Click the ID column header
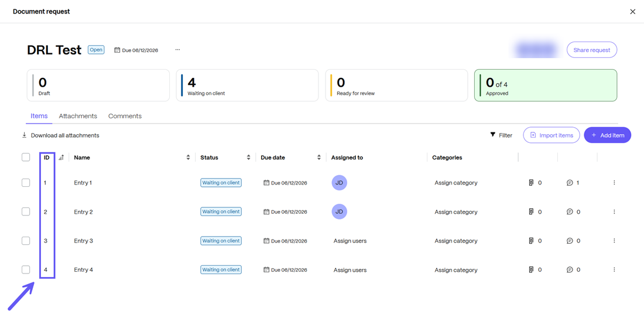The height and width of the screenshot is (318, 644). coord(46,158)
